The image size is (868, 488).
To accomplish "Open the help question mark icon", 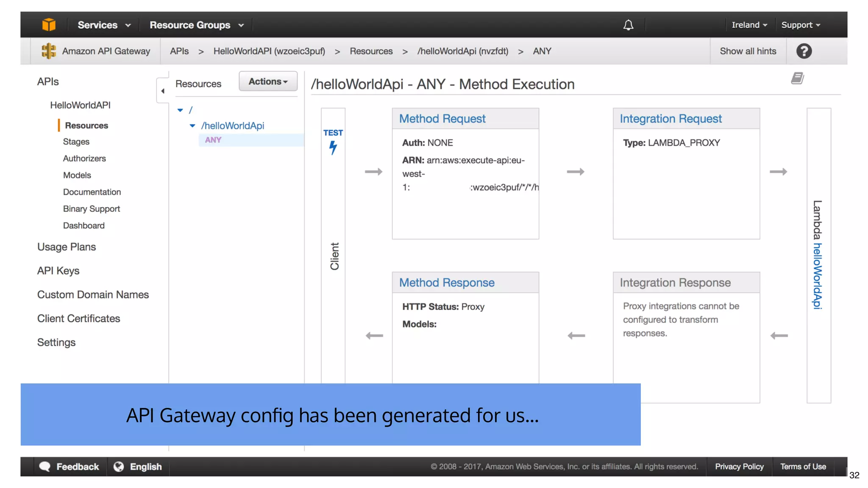I will tap(804, 51).
